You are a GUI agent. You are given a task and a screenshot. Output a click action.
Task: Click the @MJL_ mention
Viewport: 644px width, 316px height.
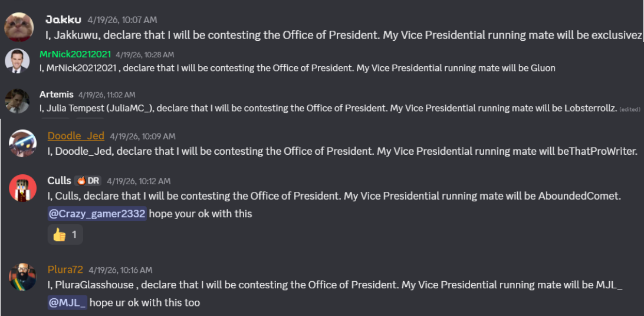click(67, 303)
